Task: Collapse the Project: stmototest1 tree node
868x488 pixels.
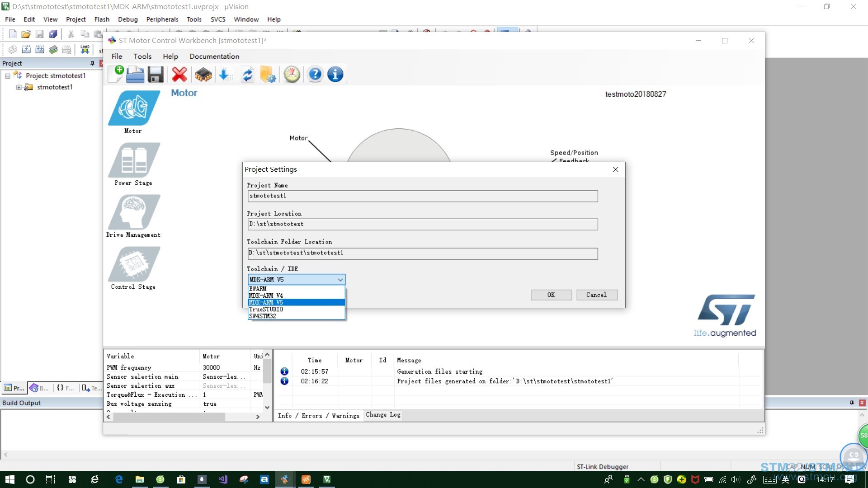Action: click(x=8, y=76)
